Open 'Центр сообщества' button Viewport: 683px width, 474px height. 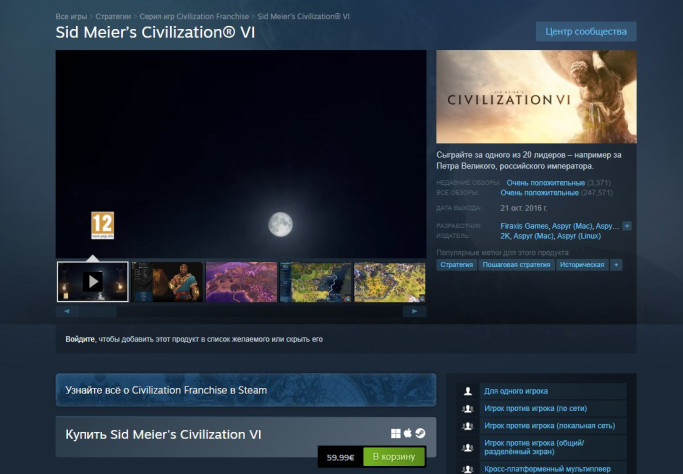586,32
